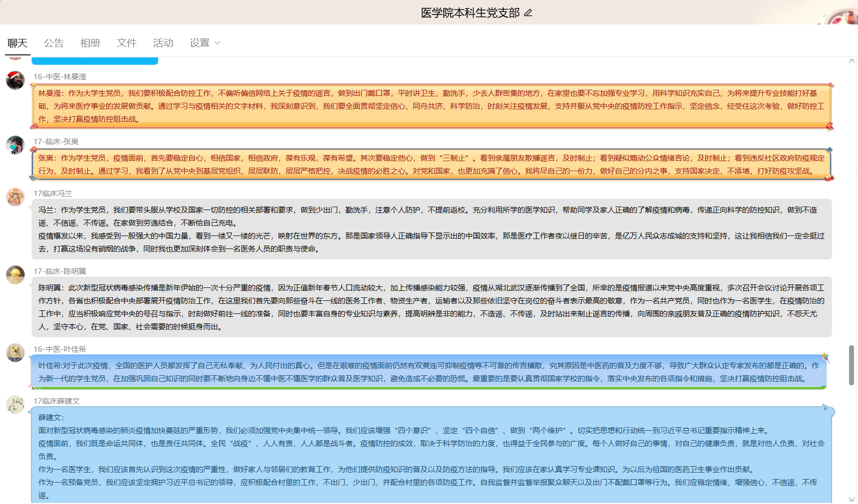Screen dimensions: 858x504
Task: Open the 文件 tab
Action: click(x=126, y=43)
